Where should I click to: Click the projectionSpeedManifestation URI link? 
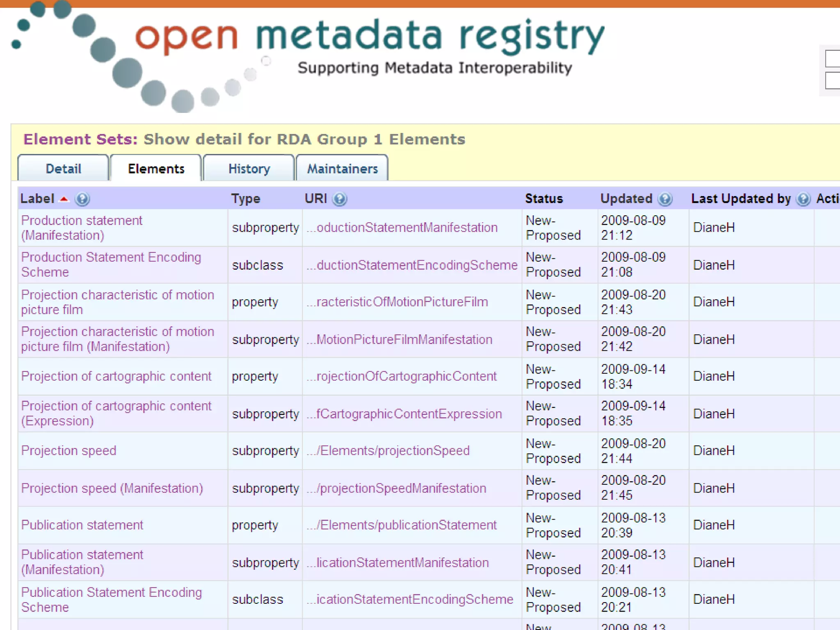pyautogui.click(x=396, y=488)
